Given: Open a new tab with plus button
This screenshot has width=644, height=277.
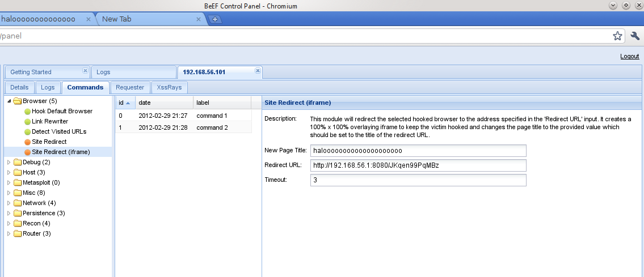Looking at the screenshot, I should click(x=214, y=19).
